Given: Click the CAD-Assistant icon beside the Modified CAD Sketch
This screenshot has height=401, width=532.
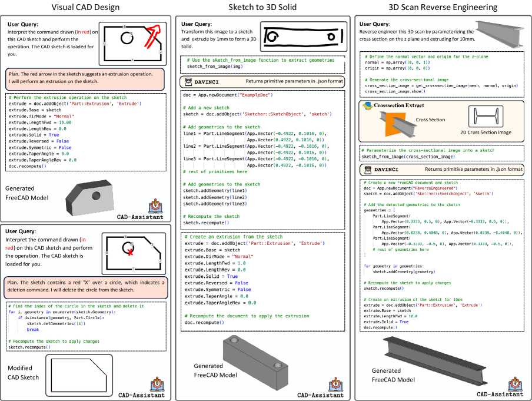Looking at the screenshot, I should [x=157, y=384].
